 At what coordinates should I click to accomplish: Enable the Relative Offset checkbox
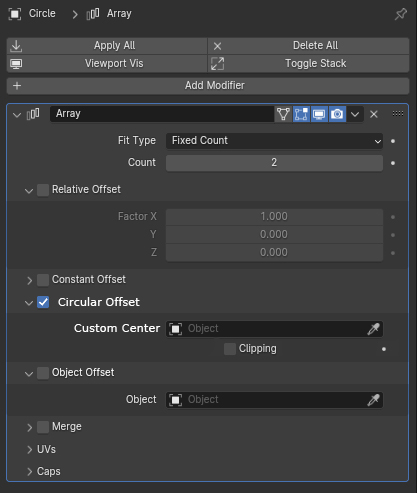tap(43, 190)
